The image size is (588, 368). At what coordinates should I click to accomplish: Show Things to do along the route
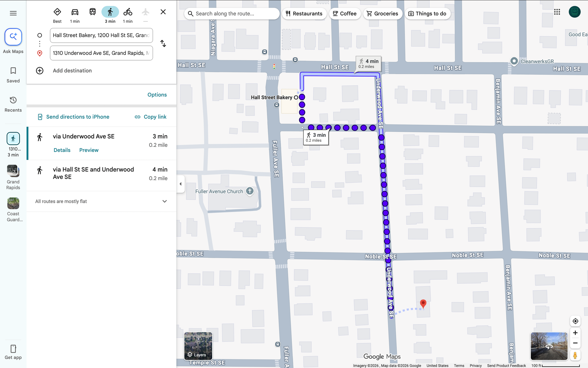coord(427,14)
